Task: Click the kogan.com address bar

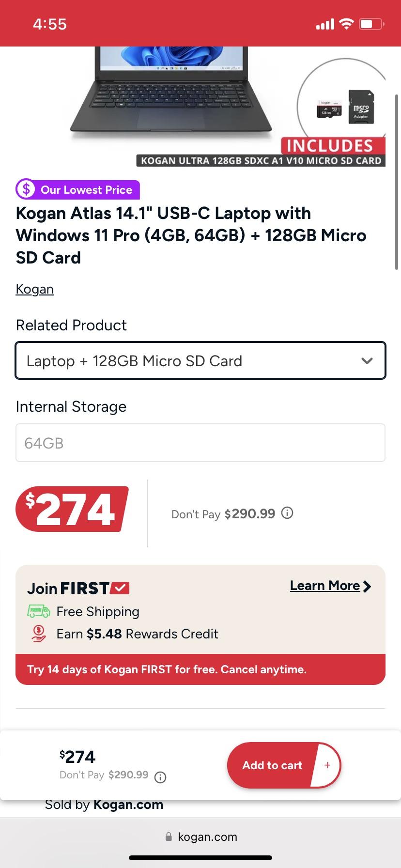Action: (x=208, y=837)
